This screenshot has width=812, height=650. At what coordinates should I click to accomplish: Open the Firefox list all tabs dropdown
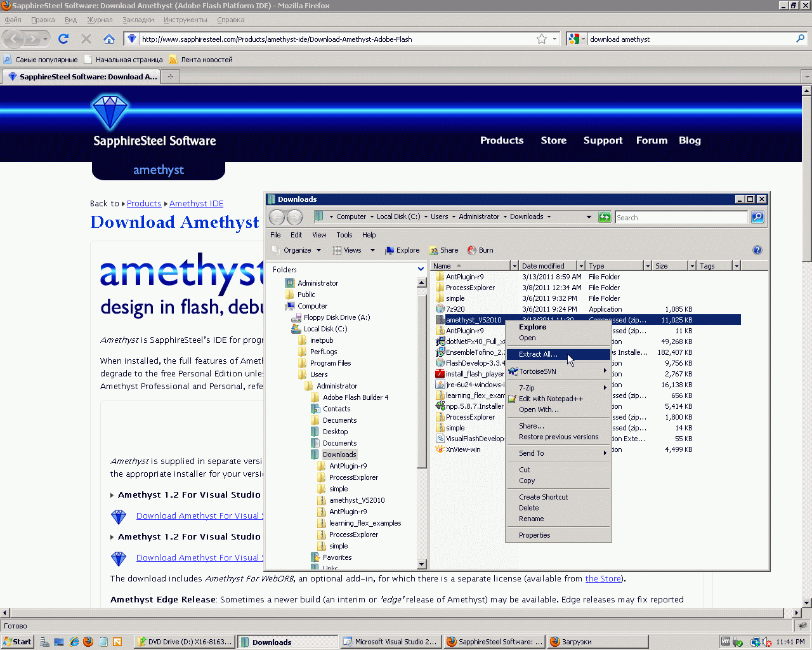[806, 76]
